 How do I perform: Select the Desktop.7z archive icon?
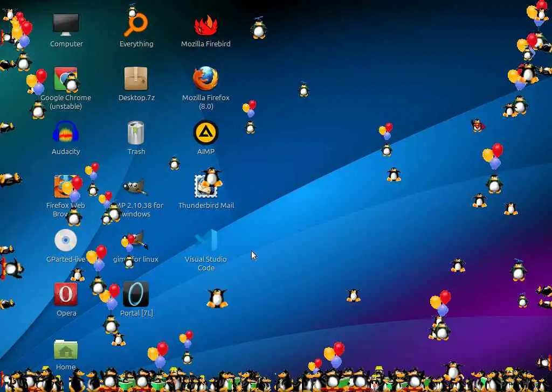coord(136,79)
